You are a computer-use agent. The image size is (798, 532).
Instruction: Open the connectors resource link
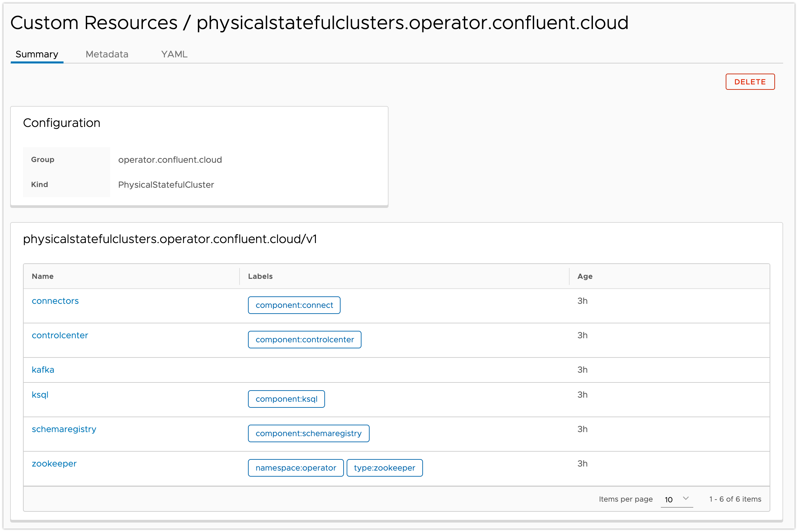pyautogui.click(x=55, y=301)
